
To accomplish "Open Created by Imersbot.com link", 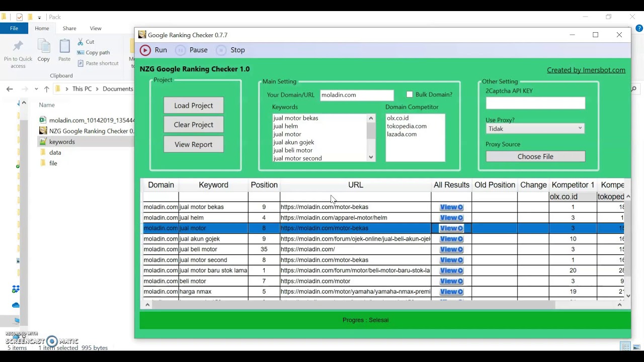I will click(x=586, y=70).
